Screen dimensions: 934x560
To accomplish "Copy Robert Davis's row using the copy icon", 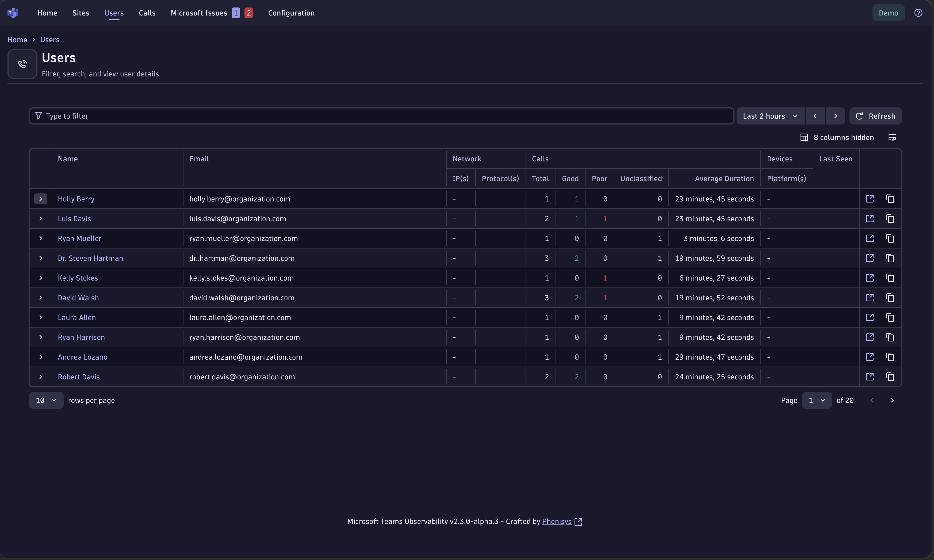I will click(x=890, y=377).
